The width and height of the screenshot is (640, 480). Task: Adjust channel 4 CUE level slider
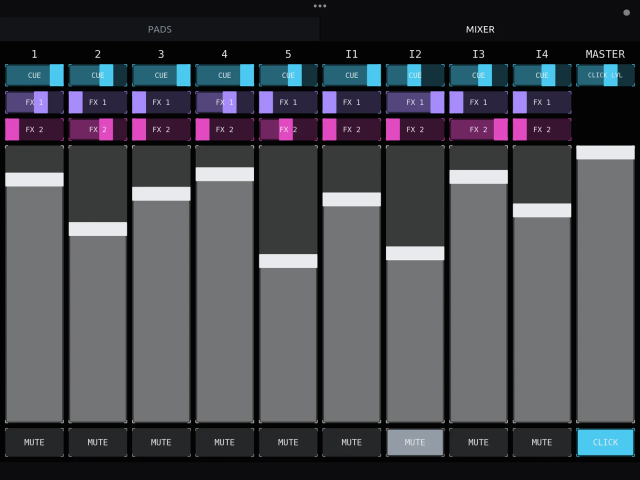(224, 75)
